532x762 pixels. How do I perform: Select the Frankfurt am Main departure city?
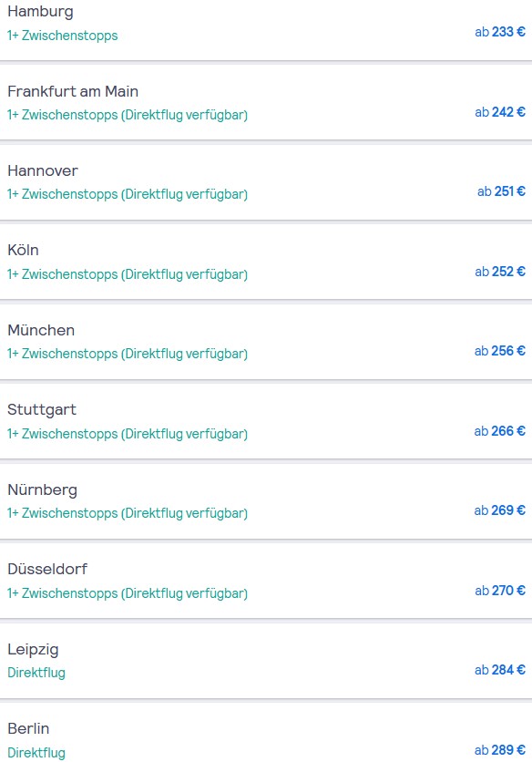point(266,102)
